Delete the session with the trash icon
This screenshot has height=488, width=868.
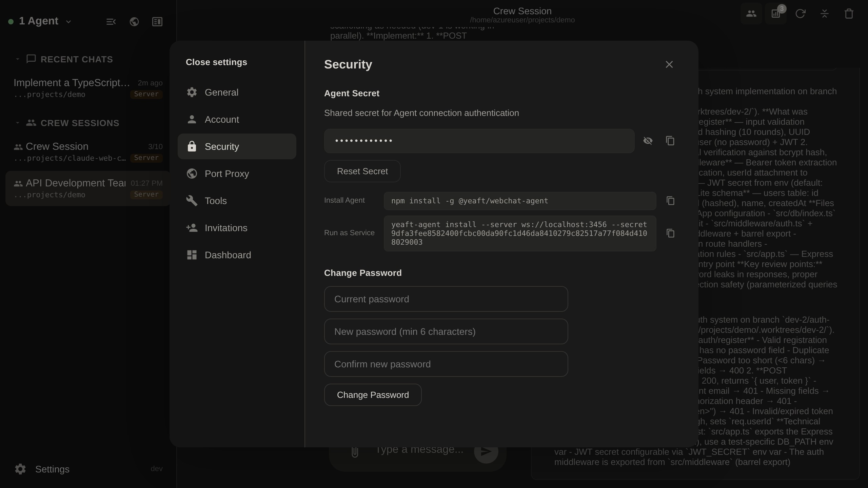[849, 14]
